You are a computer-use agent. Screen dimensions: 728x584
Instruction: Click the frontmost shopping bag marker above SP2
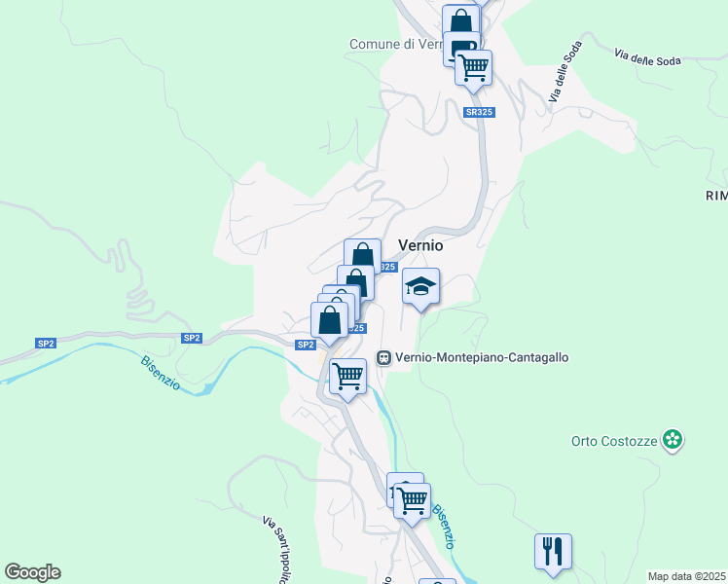329,321
